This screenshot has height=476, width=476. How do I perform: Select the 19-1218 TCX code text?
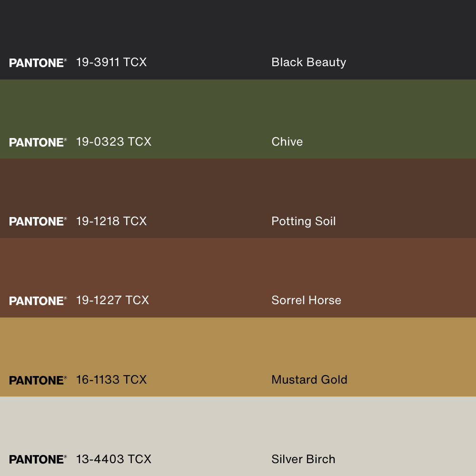click(x=111, y=221)
